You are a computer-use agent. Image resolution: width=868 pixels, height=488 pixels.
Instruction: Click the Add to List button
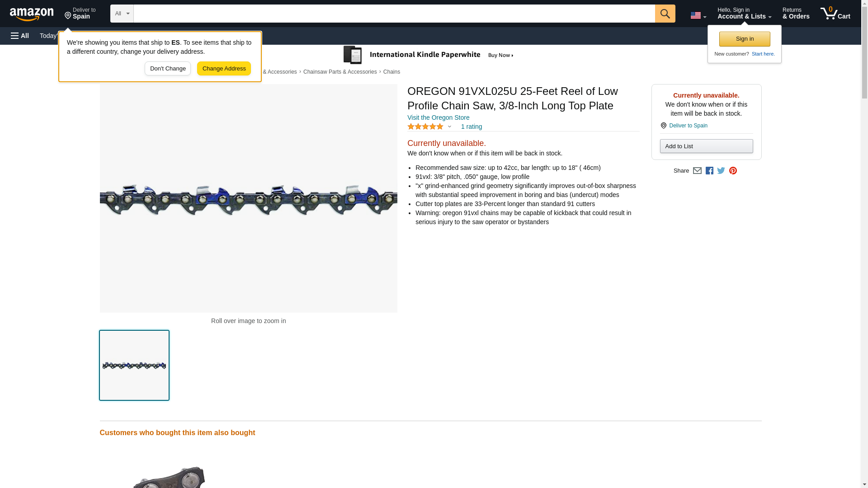pyautogui.click(x=706, y=146)
